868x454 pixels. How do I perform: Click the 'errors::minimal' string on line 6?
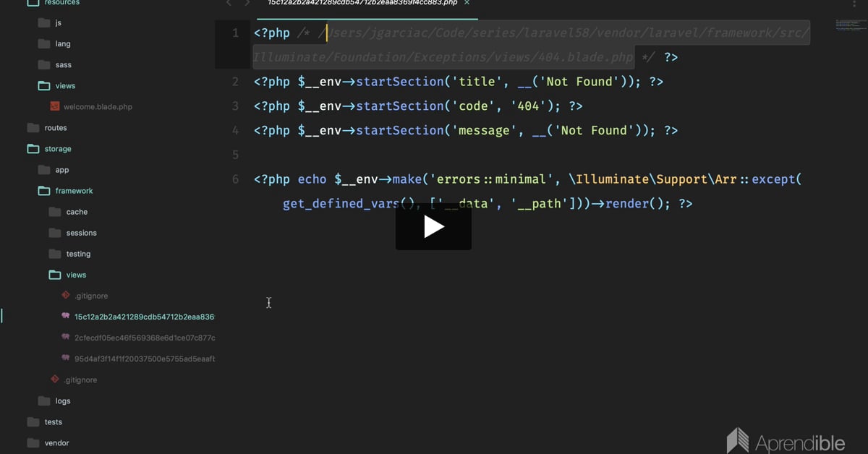(492, 179)
